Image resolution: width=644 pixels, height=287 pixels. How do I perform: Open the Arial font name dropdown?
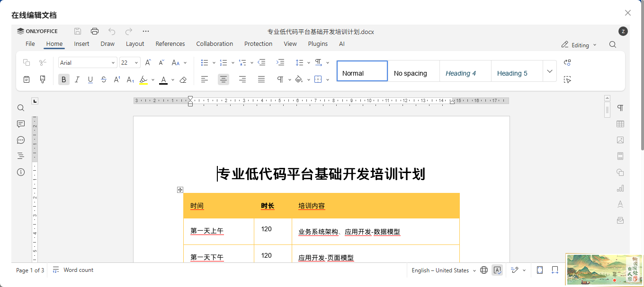(88, 62)
